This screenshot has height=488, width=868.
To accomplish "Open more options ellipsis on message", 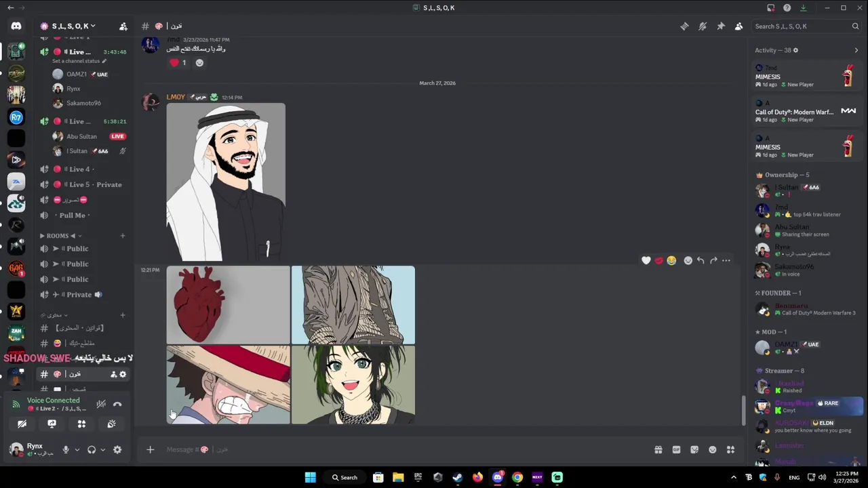I will pos(726,260).
